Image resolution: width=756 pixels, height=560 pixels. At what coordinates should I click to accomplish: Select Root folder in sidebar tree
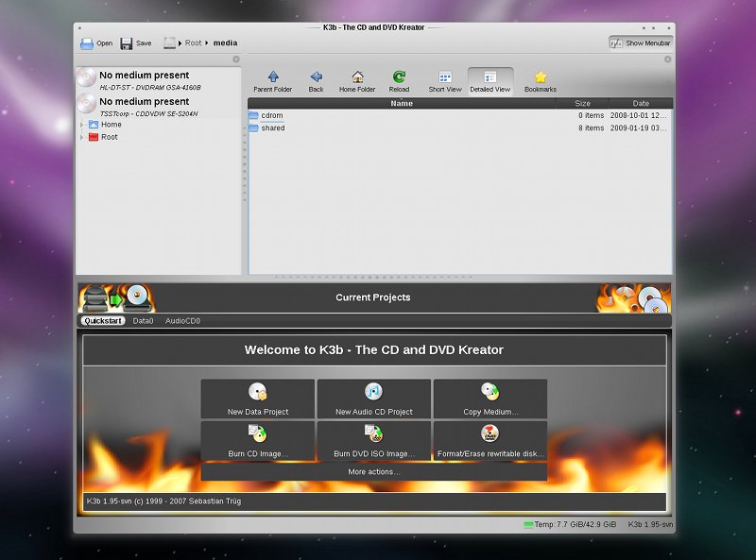[103, 137]
